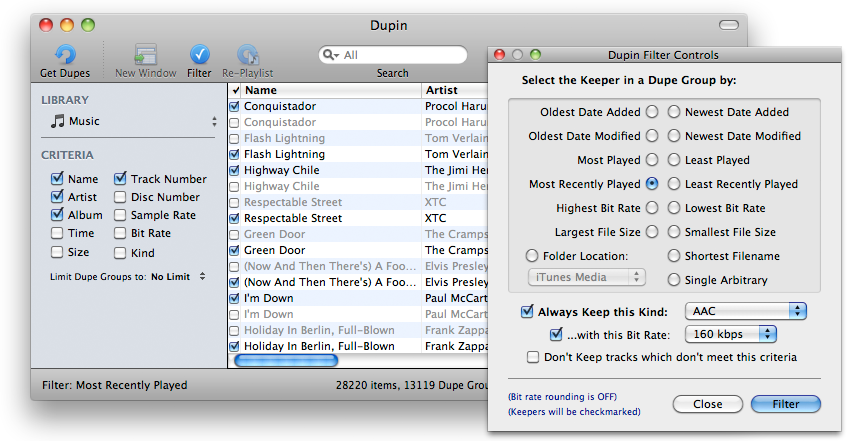
Task: Open a New Window from toolbar
Action: (145, 55)
